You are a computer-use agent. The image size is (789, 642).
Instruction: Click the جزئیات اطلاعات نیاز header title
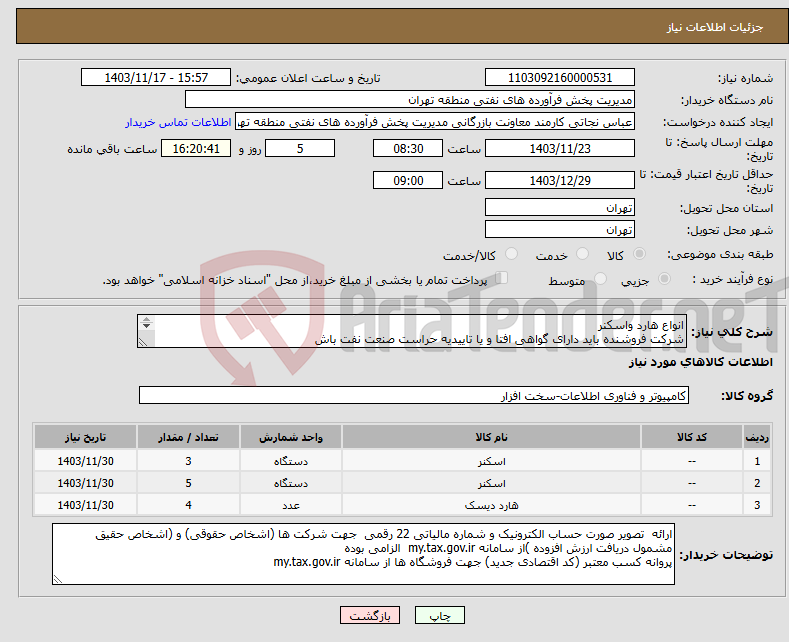(715, 27)
